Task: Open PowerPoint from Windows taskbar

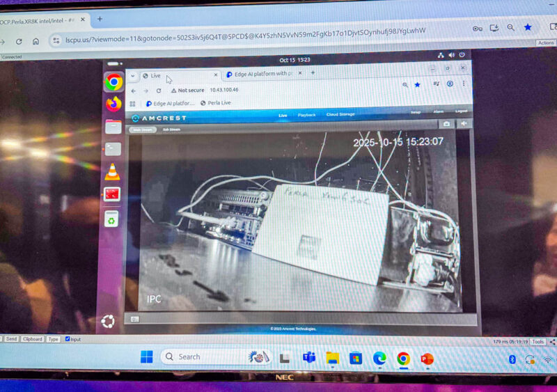Action: tap(427, 359)
